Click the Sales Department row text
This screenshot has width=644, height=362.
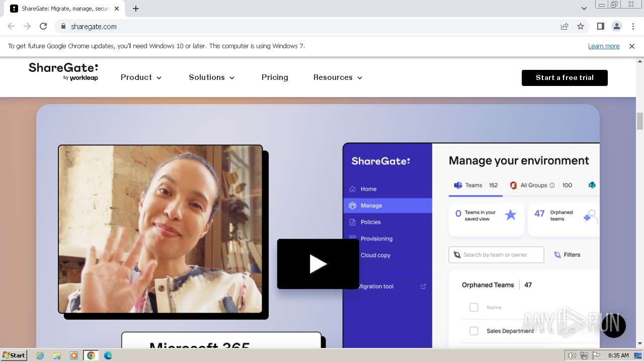(x=510, y=331)
